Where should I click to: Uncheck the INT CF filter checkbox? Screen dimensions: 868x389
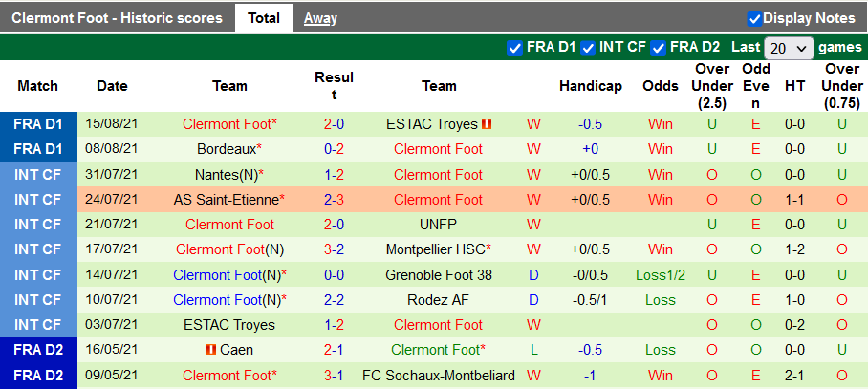(x=589, y=47)
